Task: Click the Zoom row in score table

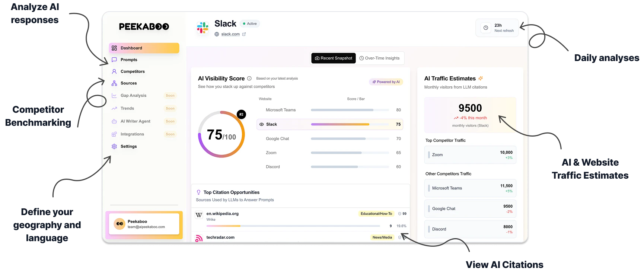Action: [330, 153]
